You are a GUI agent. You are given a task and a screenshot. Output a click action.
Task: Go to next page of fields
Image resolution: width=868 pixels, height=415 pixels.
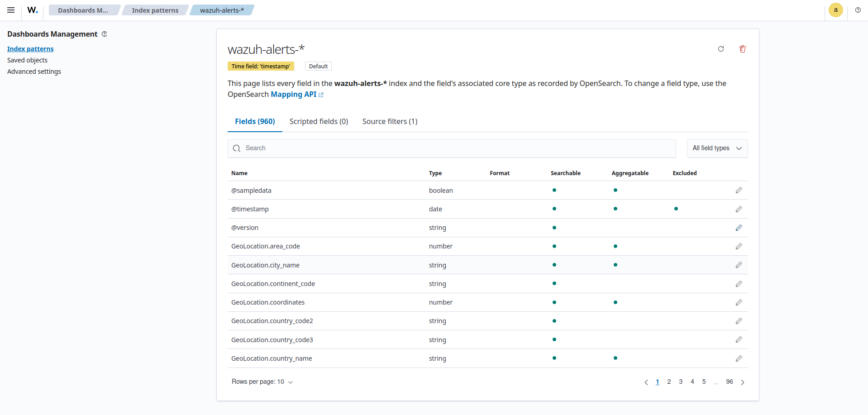[x=743, y=382]
